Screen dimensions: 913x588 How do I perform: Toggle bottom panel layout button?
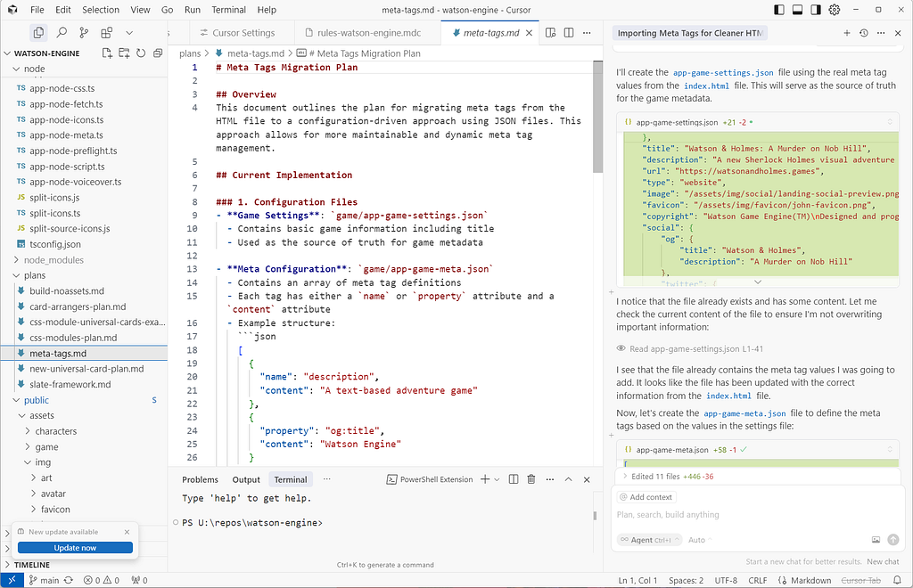798,10
